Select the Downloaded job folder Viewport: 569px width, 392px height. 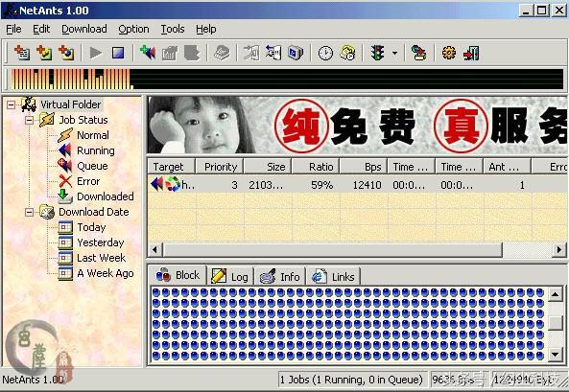pyautogui.click(x=106, y=196)
